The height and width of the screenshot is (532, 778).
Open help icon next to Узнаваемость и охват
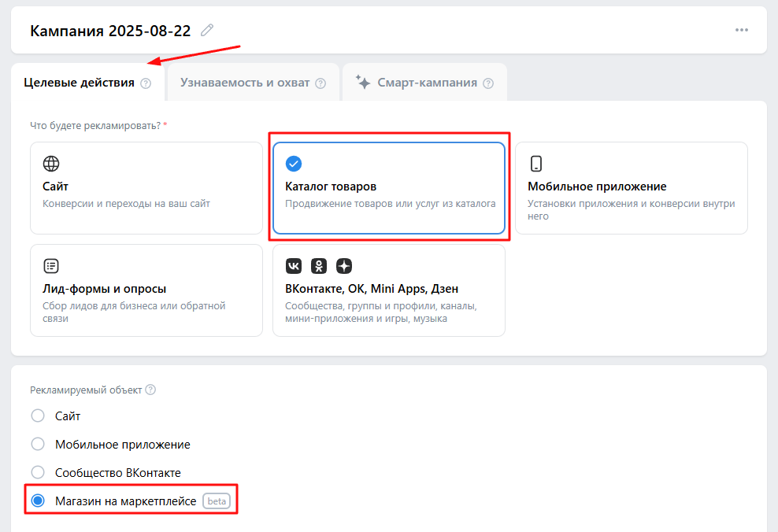[320, 83]
